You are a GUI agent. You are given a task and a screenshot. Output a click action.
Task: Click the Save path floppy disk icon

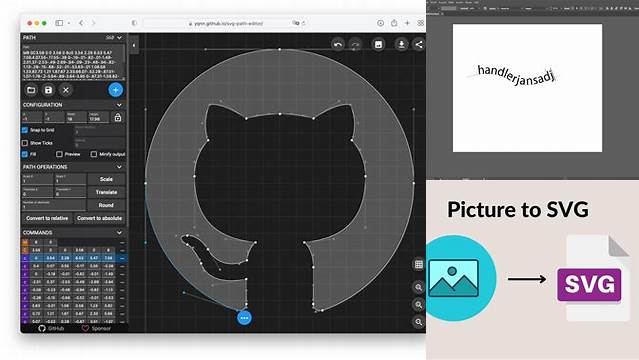[x=48, y=90]
